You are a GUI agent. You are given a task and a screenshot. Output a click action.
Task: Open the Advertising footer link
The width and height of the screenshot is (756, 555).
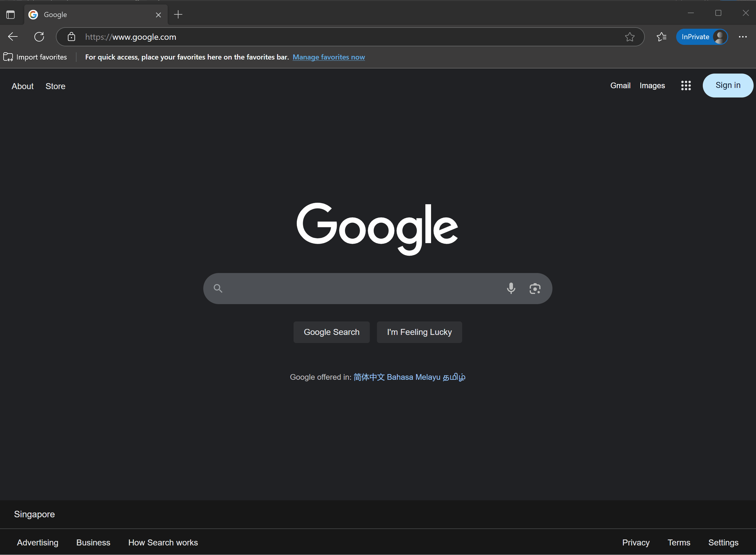[38, 542]
